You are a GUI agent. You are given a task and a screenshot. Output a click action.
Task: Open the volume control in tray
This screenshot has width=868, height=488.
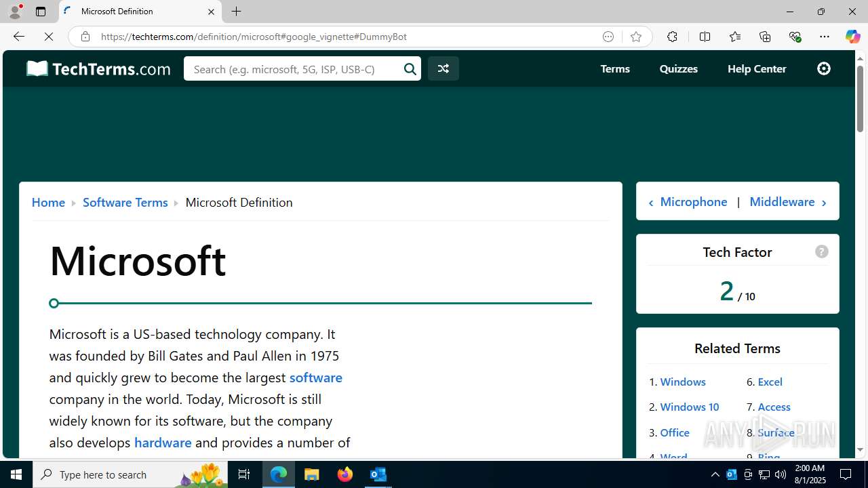point(781,474)
